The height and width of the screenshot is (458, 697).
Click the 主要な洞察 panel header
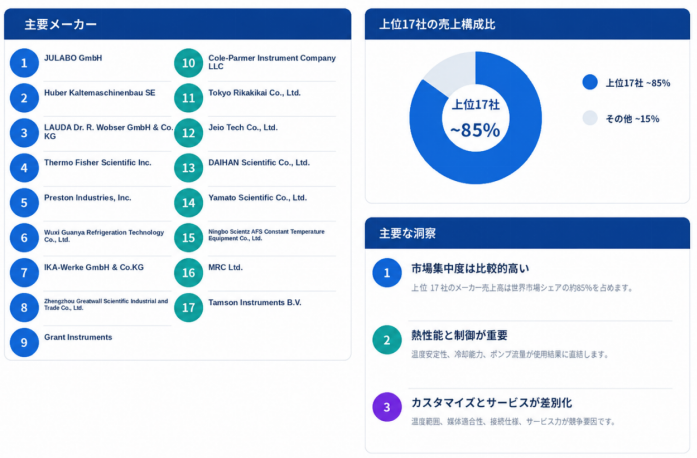(x=527, y=233)
